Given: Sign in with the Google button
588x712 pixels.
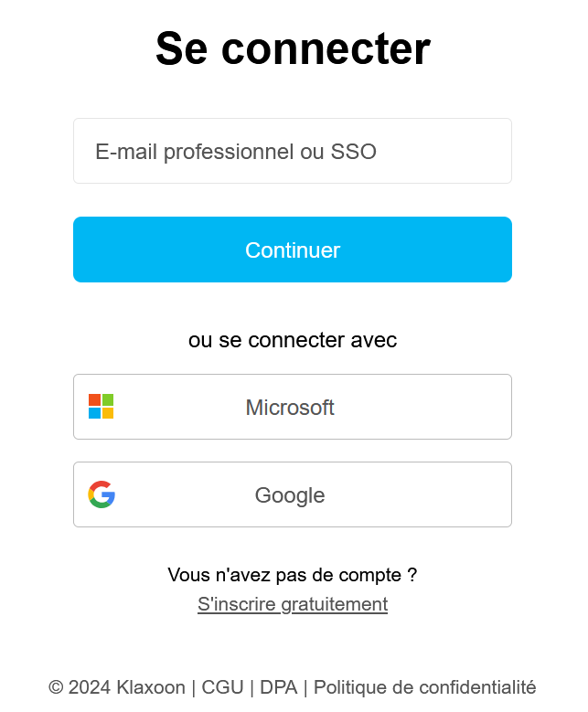Looking at the screenshot, I should coord(293,494).
